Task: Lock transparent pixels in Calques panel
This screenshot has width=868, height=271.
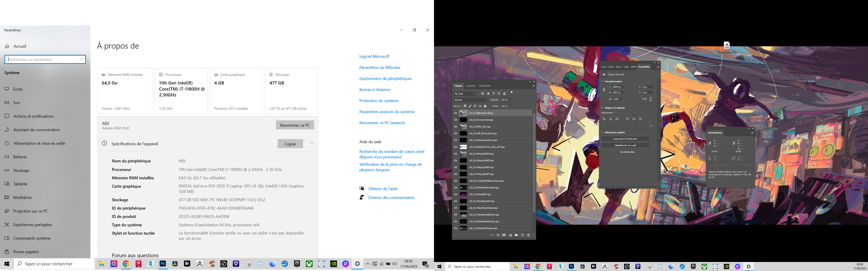Action: (x=465, y=106)
